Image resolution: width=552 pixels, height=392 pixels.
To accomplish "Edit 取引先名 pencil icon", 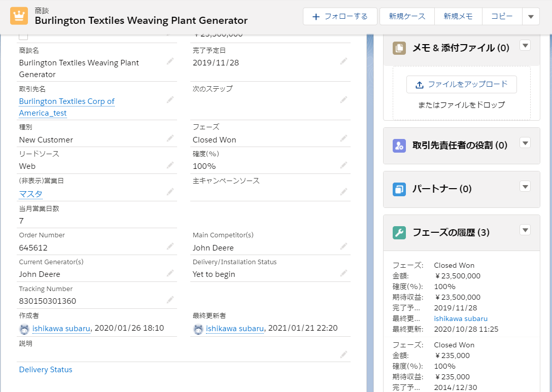I will (170, 99).
